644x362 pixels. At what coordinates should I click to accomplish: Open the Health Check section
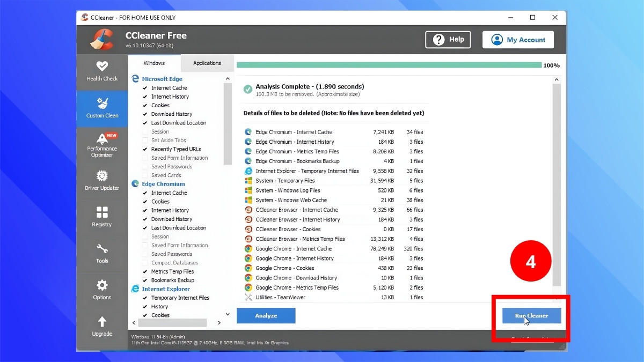click(101, 70)
